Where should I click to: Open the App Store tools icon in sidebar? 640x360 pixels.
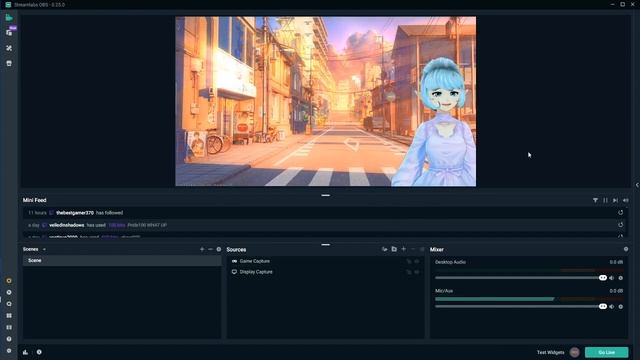tap(9, 48)
